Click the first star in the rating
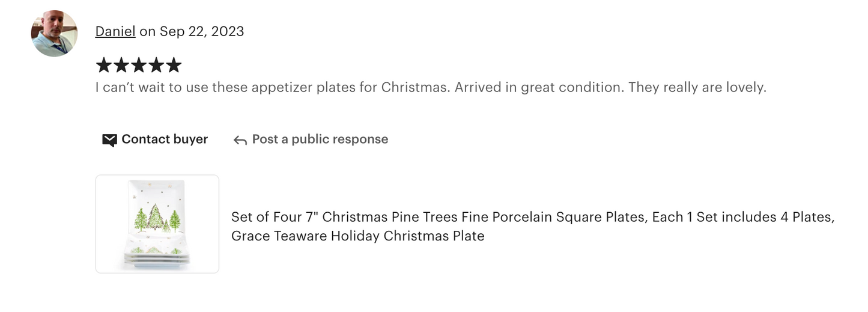This screenshot has width=868, height=312. coord(104,65)
